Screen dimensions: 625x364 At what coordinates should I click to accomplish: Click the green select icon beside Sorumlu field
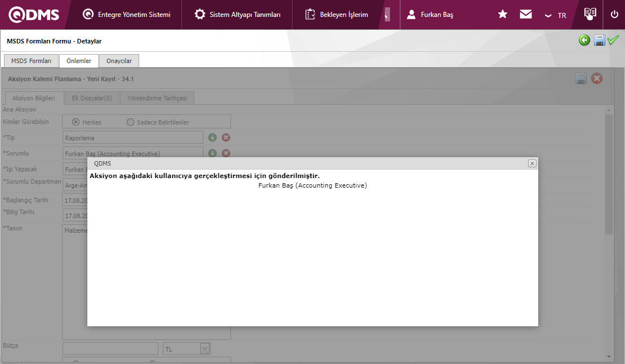pos(212,153)
